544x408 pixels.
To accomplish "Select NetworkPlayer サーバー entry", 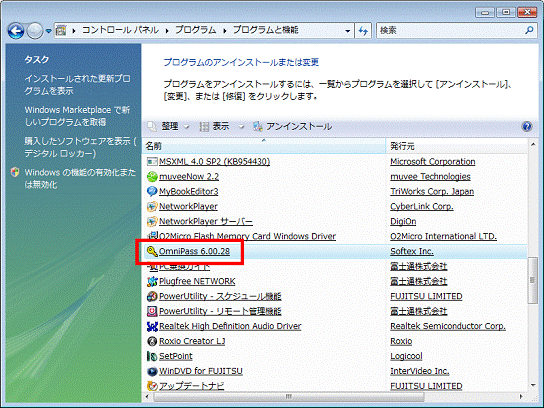I will pos(206,221).
